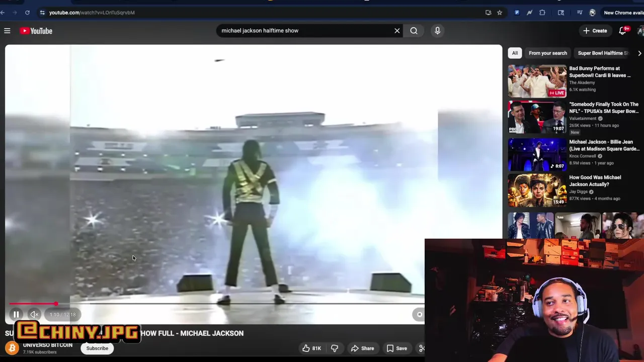Click the browser back arrow

coord(3,13)
